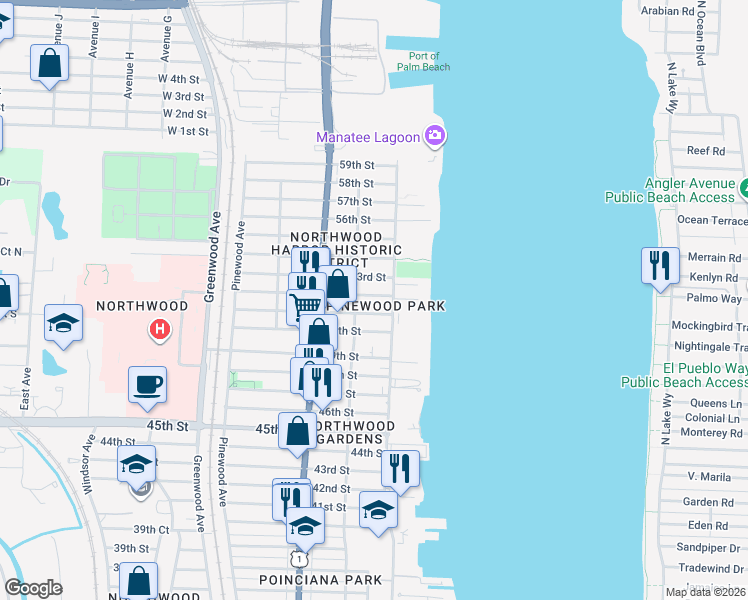Click the Angler Avenue Public Beach Access label
This screenshot has height=600, width=748.
pyautogui.click(x=670, y=190)
